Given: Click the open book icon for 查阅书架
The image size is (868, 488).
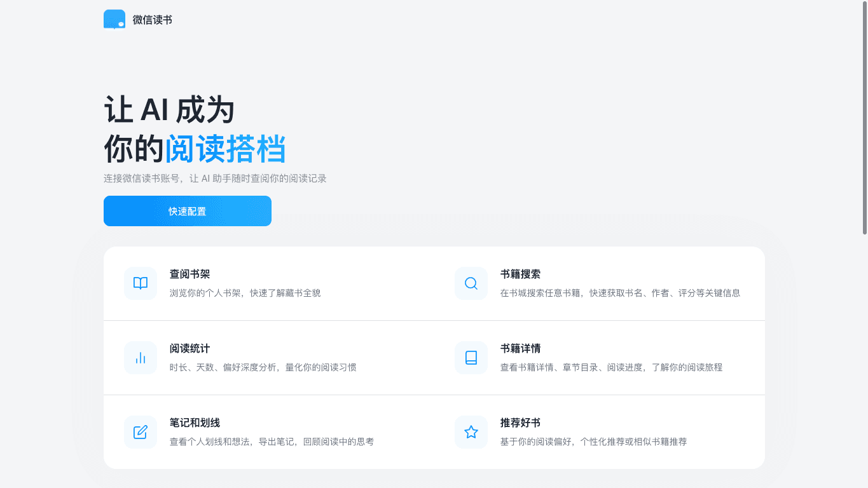Looking at the screenshot, I should pyautogui.click(x=141, y=283).
